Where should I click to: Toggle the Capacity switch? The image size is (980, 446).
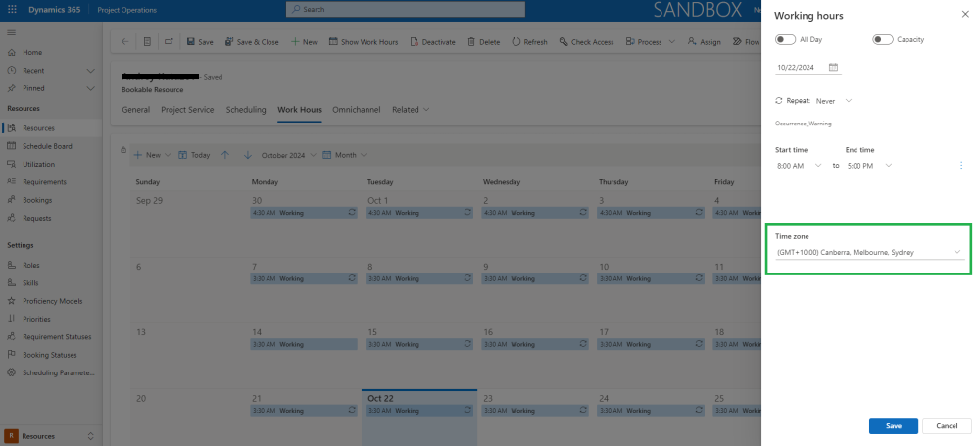883,39
